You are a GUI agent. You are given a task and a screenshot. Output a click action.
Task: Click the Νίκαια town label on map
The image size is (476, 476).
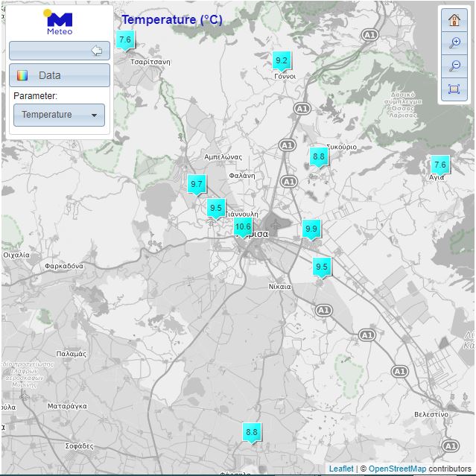279,286
